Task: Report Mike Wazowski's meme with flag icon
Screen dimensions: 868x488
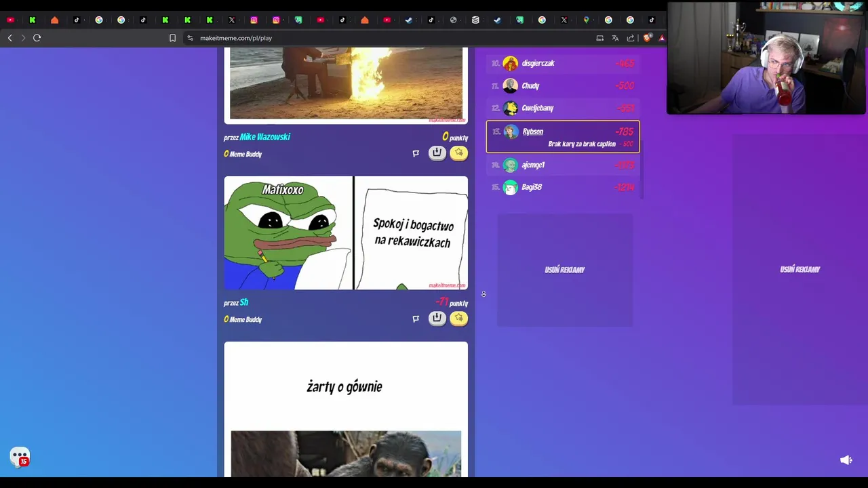Action: pyautogui.click(x=416, y=153)
